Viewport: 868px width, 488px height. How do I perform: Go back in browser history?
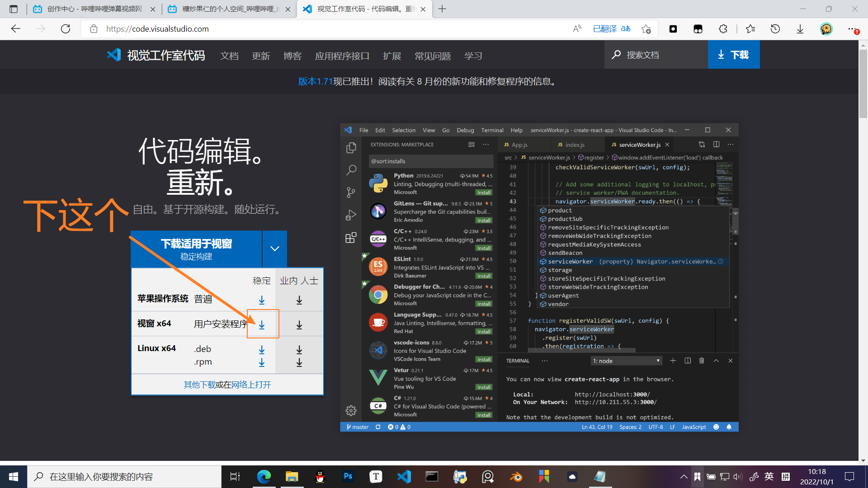coord(16,29)
